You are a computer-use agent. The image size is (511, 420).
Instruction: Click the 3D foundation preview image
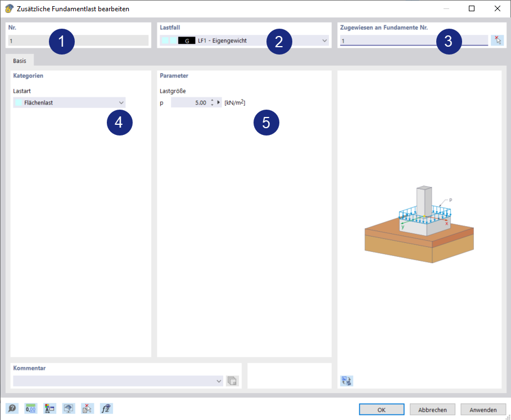[419, 224]
